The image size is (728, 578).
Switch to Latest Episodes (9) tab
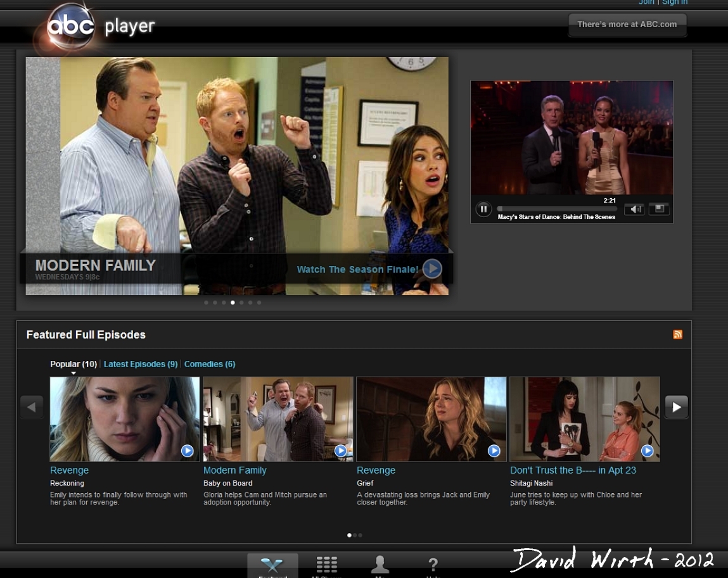(x=141, y=364)
